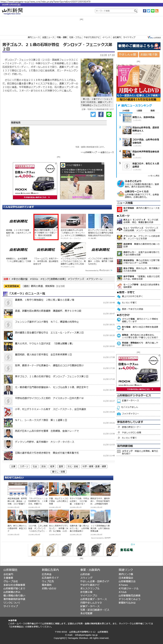
Task: Click 新聞のご購読はこちら banner
Action: click(139, 46)
